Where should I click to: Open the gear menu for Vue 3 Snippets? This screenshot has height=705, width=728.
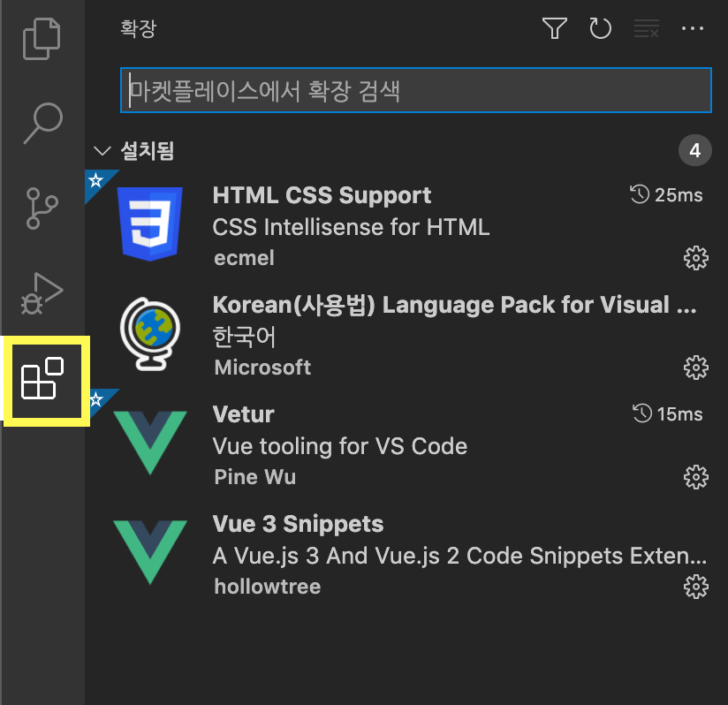pos(696,587)
